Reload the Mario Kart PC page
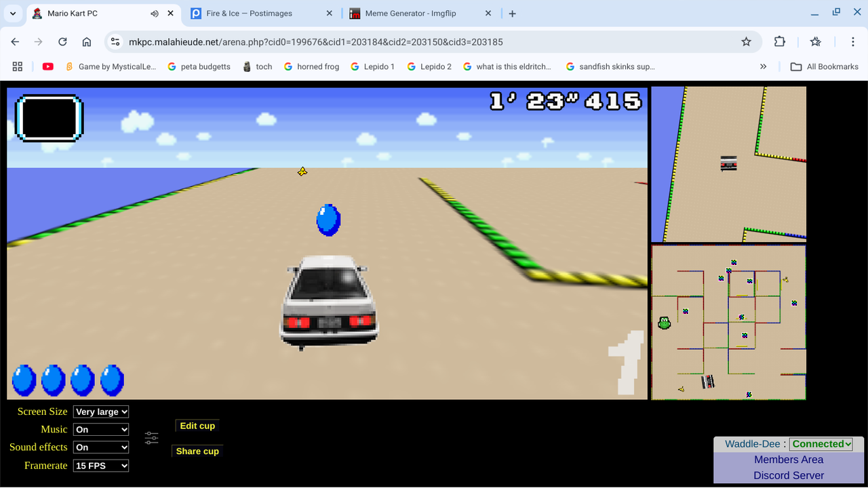The image size is (868, 488). [62, 42]
